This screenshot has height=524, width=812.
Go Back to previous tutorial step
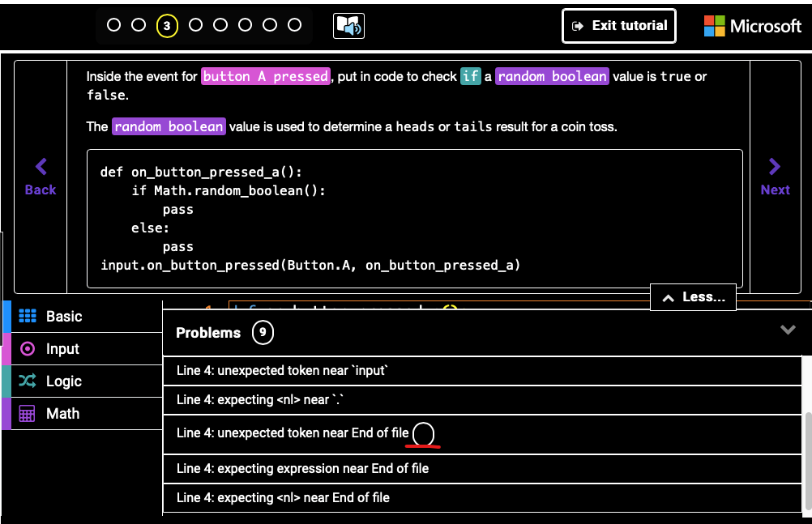41,177
